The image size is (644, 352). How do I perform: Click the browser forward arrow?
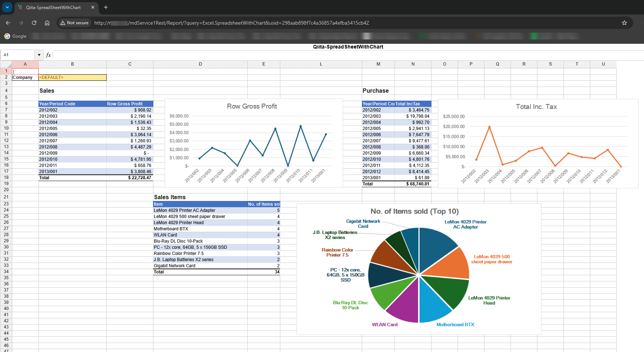click(x=21, y=23)
